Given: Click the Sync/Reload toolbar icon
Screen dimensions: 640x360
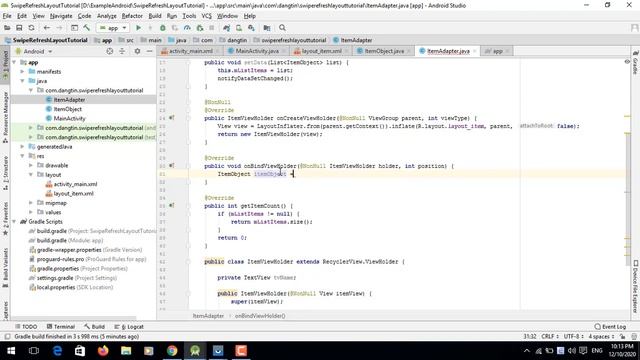Looking at the screenshot, I should 31,28.
